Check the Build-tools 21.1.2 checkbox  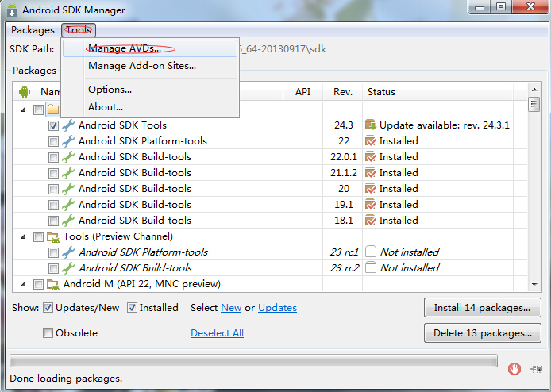click(x=53, y=173)
